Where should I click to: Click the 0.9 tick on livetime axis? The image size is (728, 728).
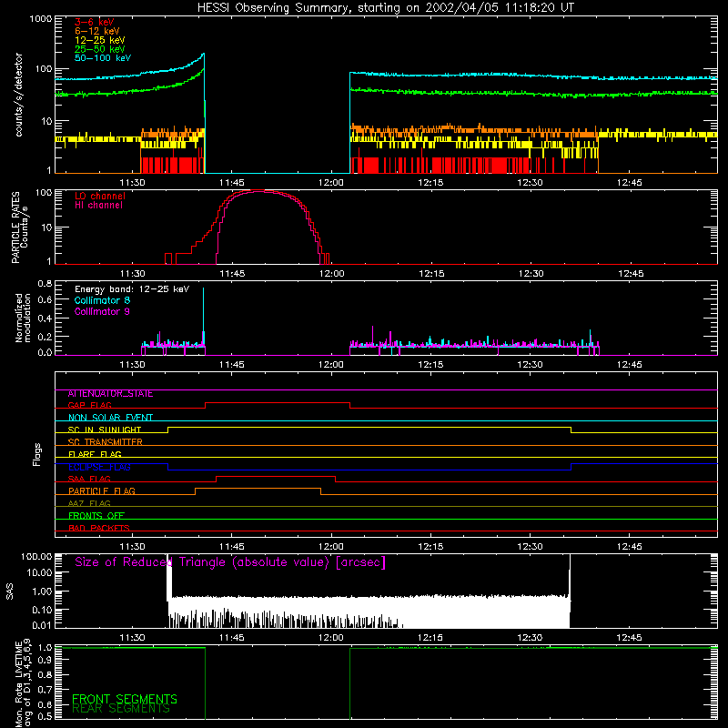(46, 660)
